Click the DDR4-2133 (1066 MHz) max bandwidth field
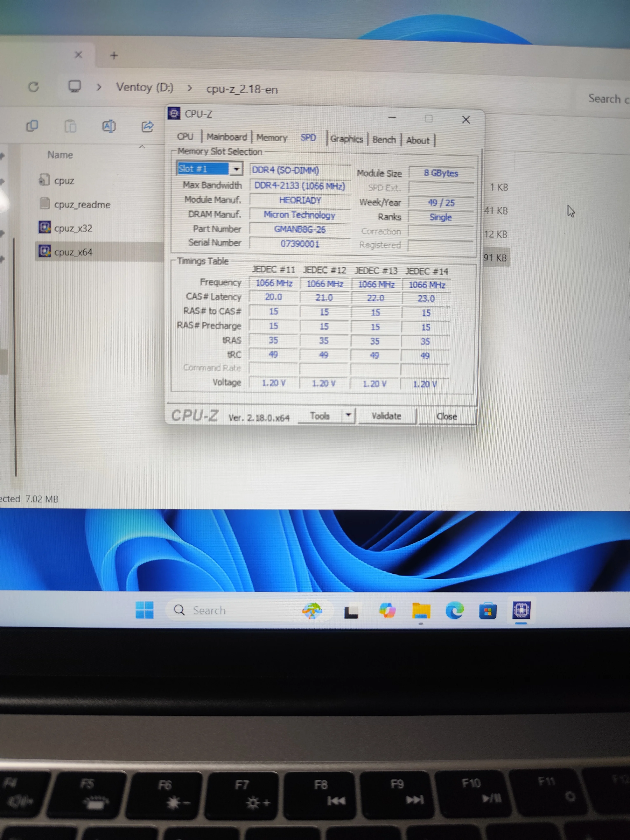Image resolution: width=630 pixels, height=840 pixels. (x=300, y=186)
